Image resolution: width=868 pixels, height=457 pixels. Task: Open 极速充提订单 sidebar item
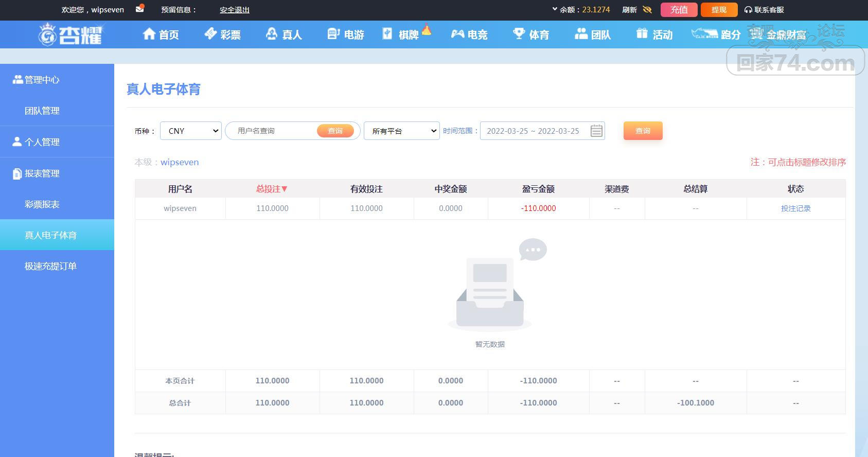tap(50, 266)
